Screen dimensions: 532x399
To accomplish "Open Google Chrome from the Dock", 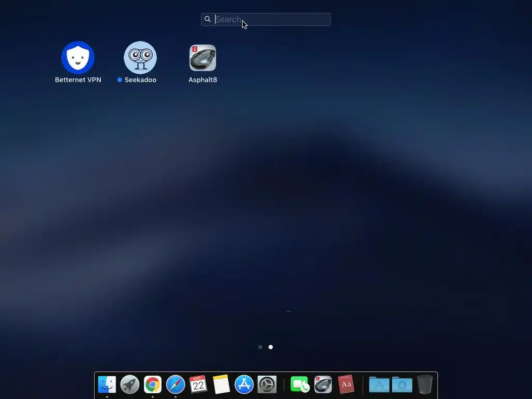I will tap(153, 384).
